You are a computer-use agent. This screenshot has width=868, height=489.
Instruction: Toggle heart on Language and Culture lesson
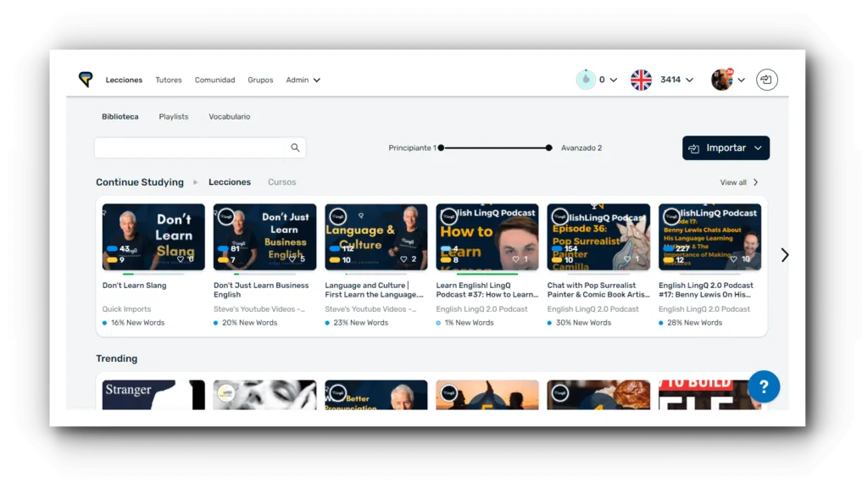[x=403, y=259]
